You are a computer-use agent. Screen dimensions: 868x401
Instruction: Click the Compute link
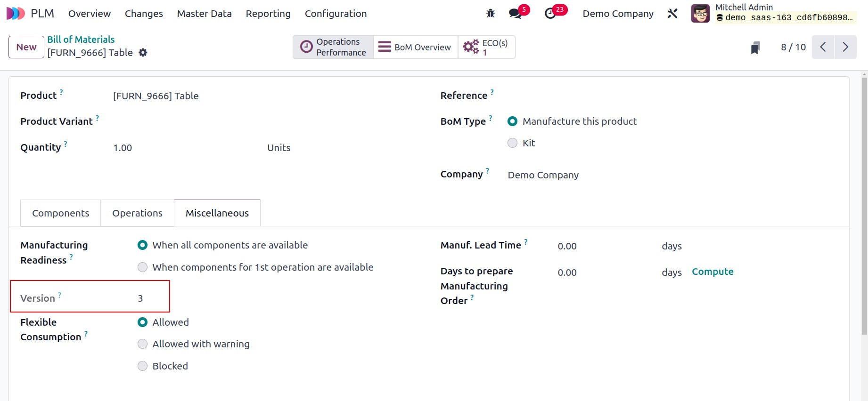click(712, 272)
